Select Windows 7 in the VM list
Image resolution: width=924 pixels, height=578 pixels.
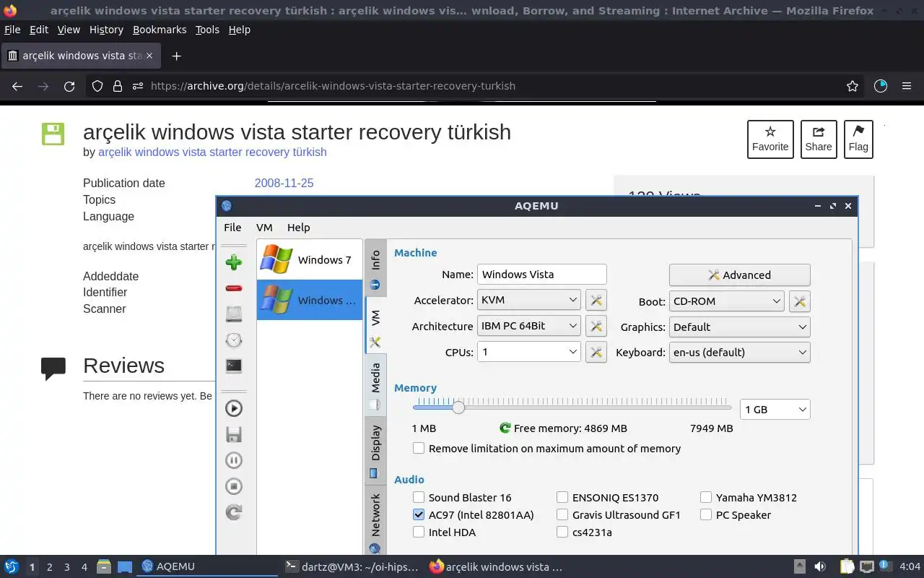(309, 259)
